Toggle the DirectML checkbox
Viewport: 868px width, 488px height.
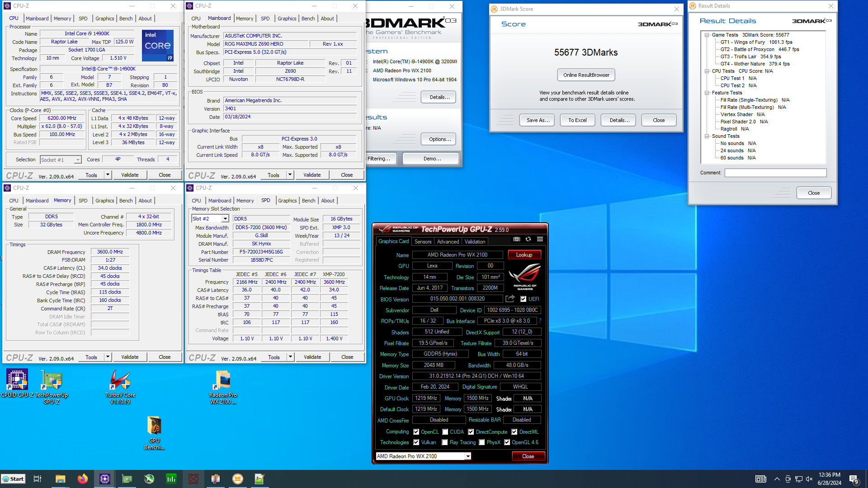point(514,432)
